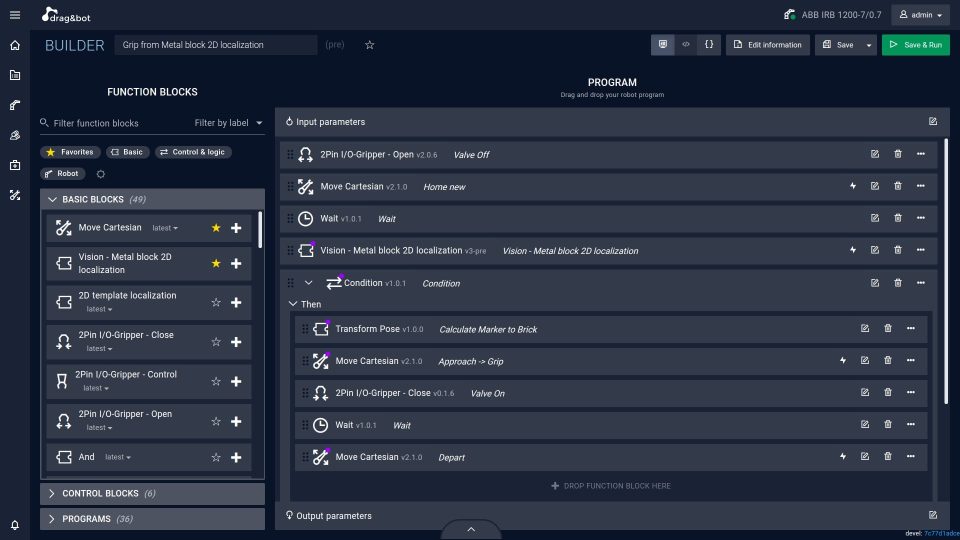Add Vision Metal block 2D localization block
The image size is (960, 540).
tap(236, 263)
